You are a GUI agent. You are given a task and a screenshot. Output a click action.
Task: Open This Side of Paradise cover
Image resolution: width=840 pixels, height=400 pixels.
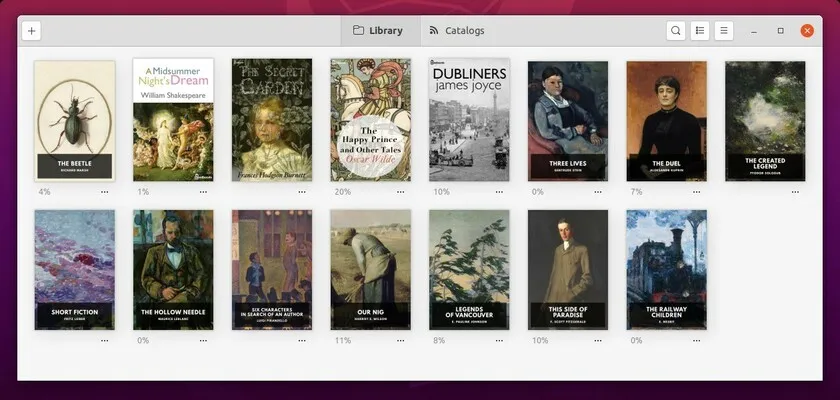tap(568, 270)
